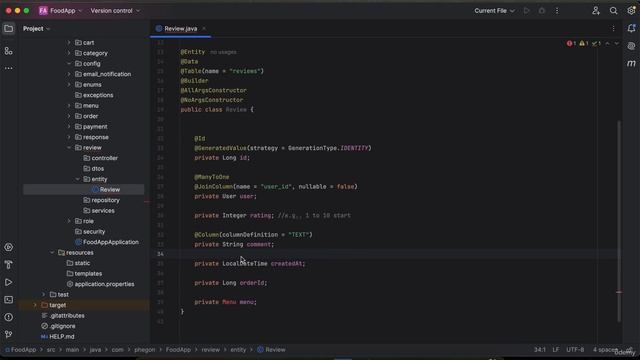
Task: Open the Notifications bell icon
Action: pos(631,29)
